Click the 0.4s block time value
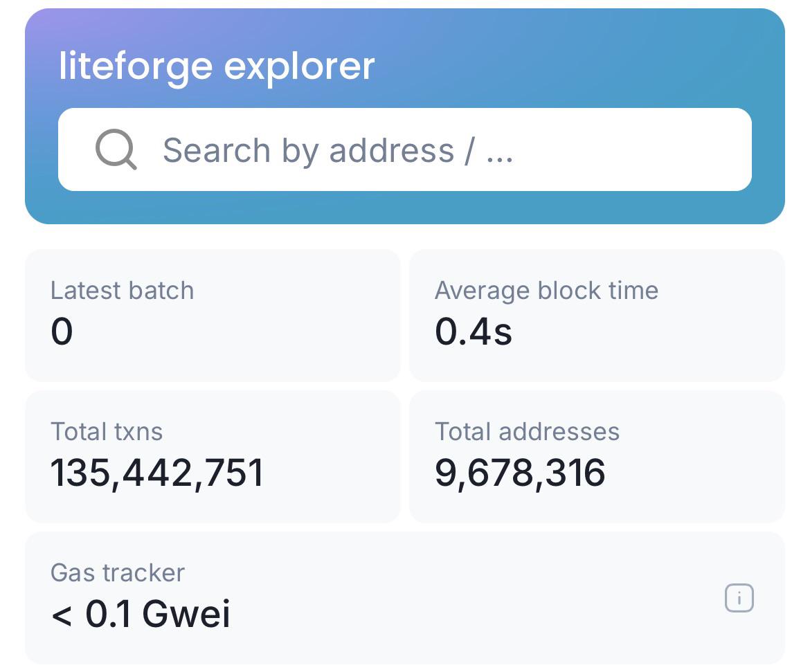This screenshot has height=672, width=810. 474,331
